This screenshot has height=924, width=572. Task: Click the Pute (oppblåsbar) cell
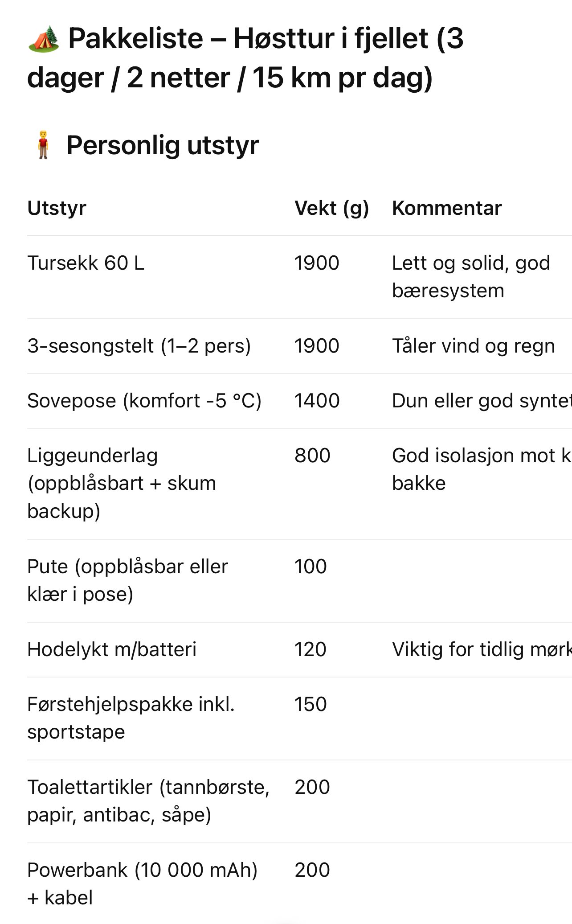pyautogui.click(x=127, y=580)
